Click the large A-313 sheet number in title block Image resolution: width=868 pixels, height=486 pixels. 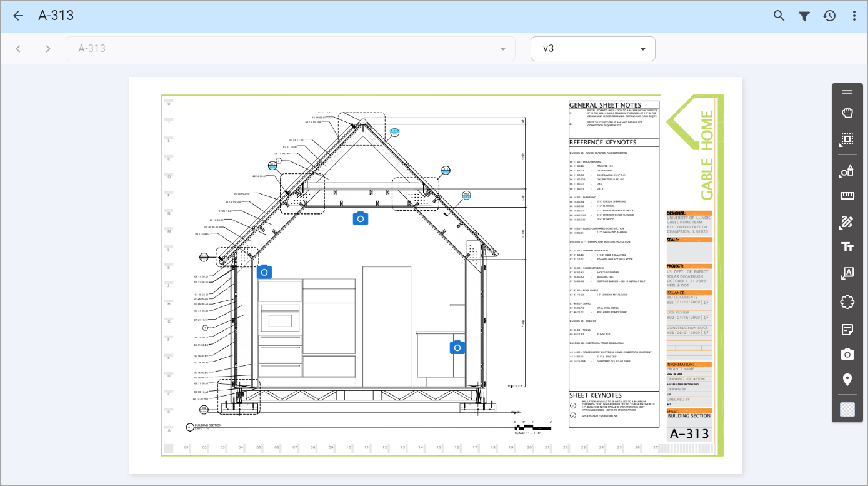[x=689, y=434]
